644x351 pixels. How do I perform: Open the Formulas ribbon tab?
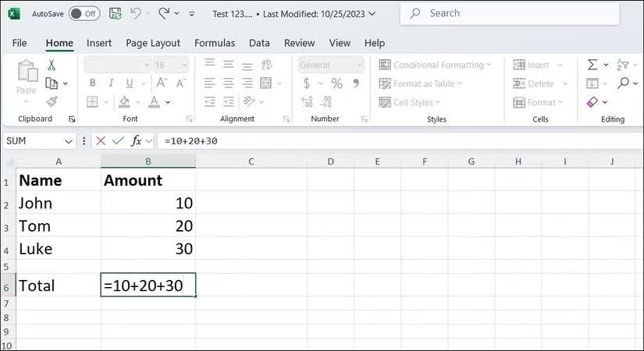pyautogui.click(x=215, y=43)
